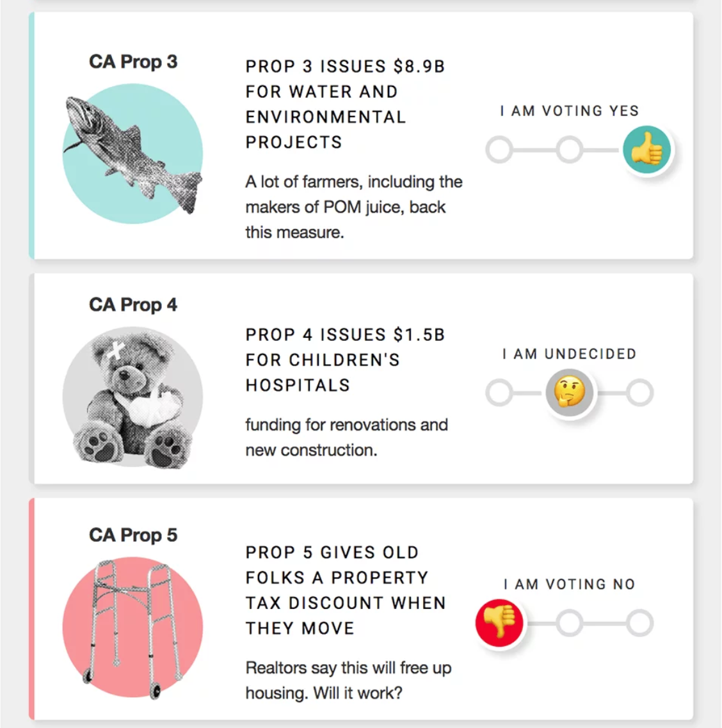This screenshot has width=722, height=728.
Task: Click the Prop 5 property tax discount headline
Action: click(x=345, y=590)
